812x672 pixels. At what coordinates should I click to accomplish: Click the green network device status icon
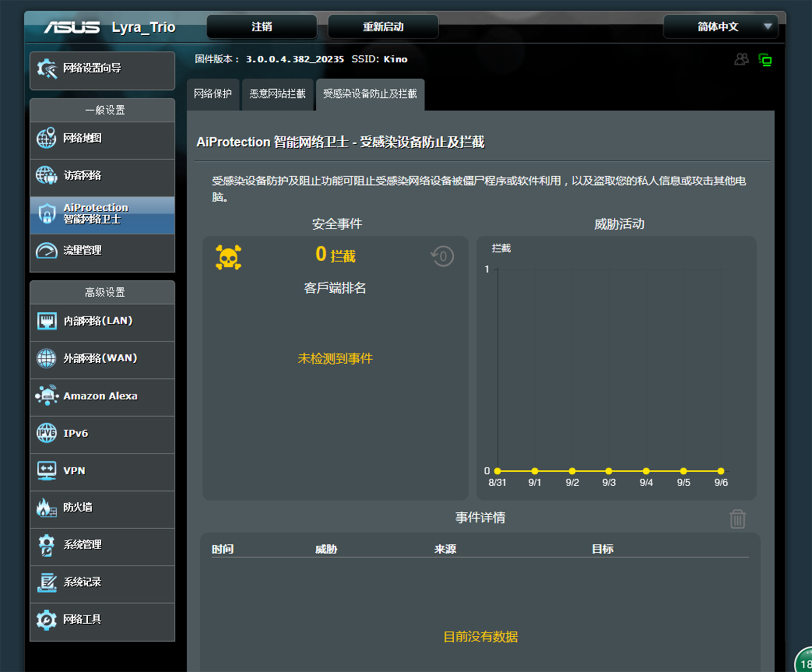(765, 60)
